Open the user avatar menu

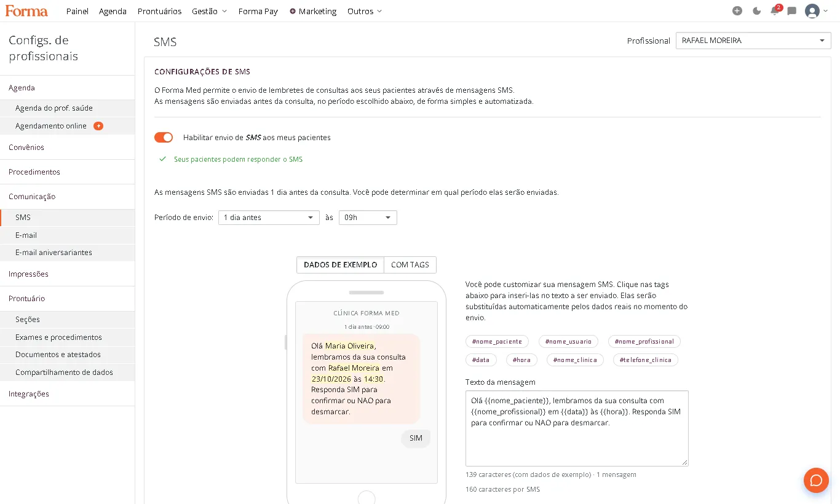pyautogui.click(x=816, y=11)
